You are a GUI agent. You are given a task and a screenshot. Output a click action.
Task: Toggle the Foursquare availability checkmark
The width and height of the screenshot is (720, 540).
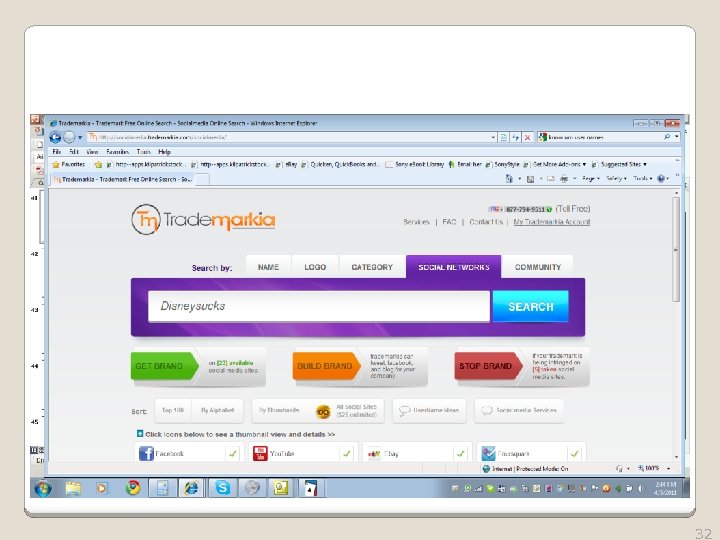[x=574, y=454]
